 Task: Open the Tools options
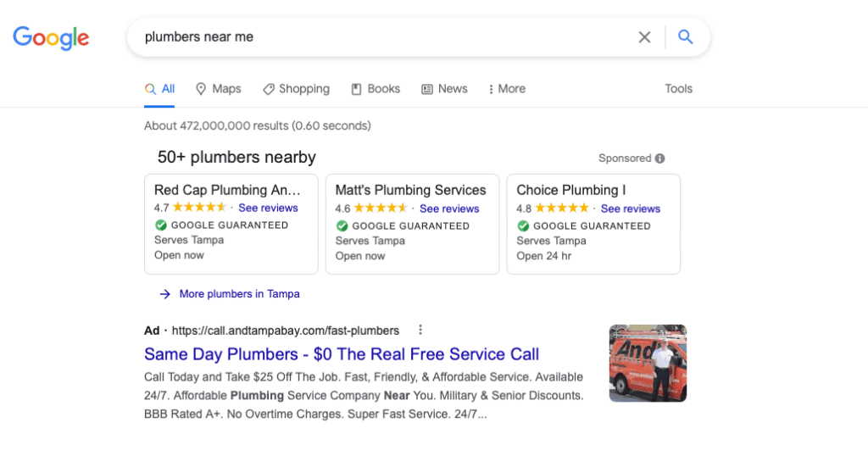679,89
